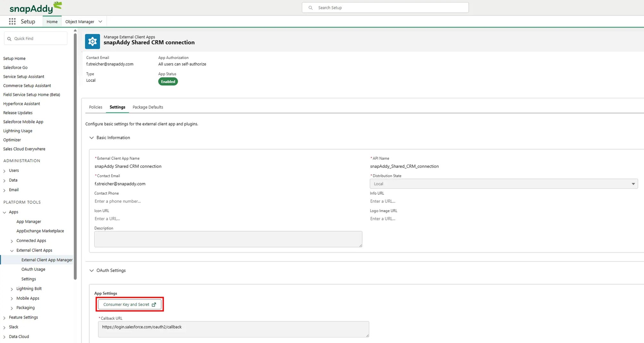Image resolution: width=644 pixels, height=343 pixels.
Task: Click the gear icon beside the app title
Action: (92, 41)
